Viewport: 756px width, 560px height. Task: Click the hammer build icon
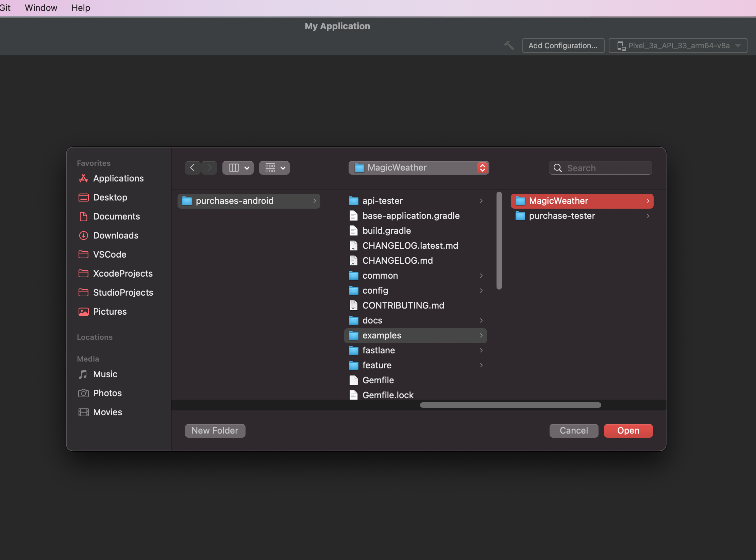point(509,46)
